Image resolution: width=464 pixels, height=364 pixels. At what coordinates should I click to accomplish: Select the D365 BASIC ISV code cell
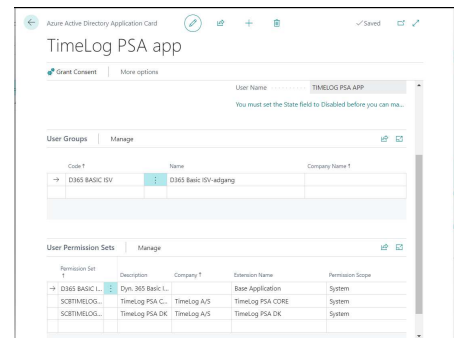[105, 180]
